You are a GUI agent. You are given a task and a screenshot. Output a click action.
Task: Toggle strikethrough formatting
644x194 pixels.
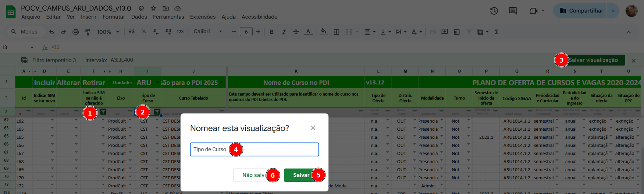click(296, 32)
